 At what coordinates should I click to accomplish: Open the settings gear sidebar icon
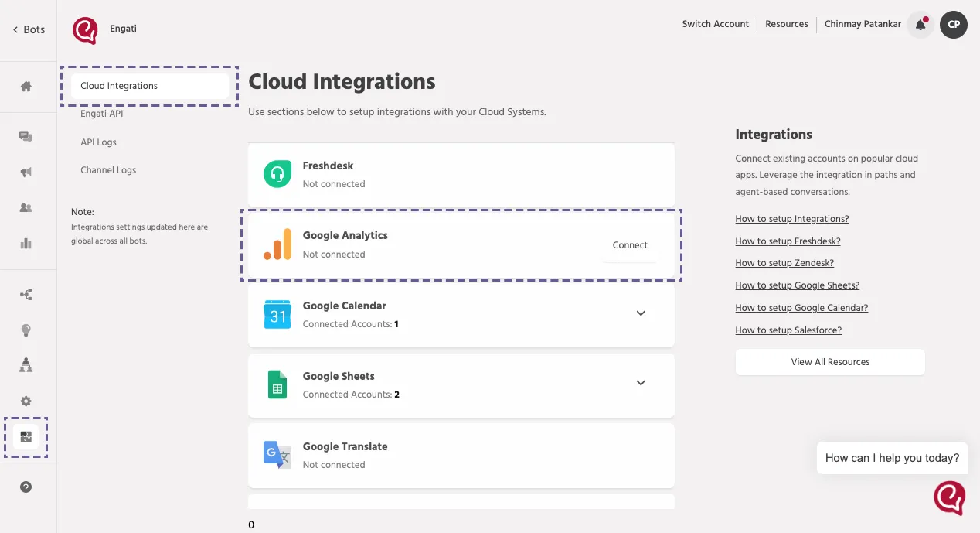click(26, 401)
